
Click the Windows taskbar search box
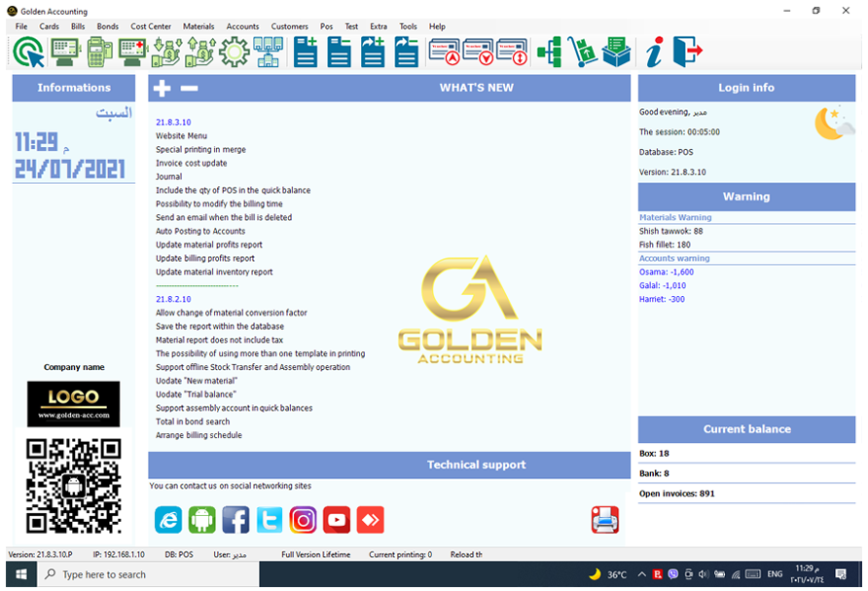[x=148, y=574]
